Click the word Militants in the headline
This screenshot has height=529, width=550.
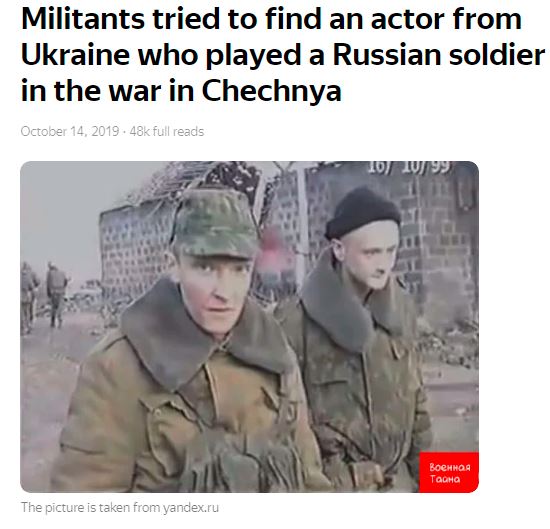tap(83, 18)
